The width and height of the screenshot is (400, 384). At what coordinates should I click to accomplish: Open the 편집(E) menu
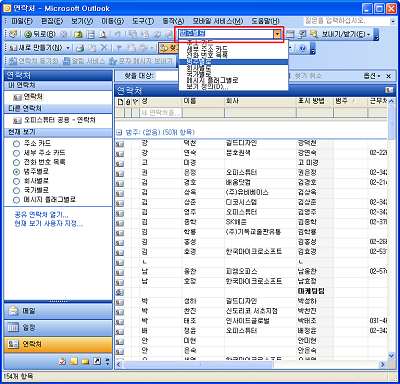point(52,21)
